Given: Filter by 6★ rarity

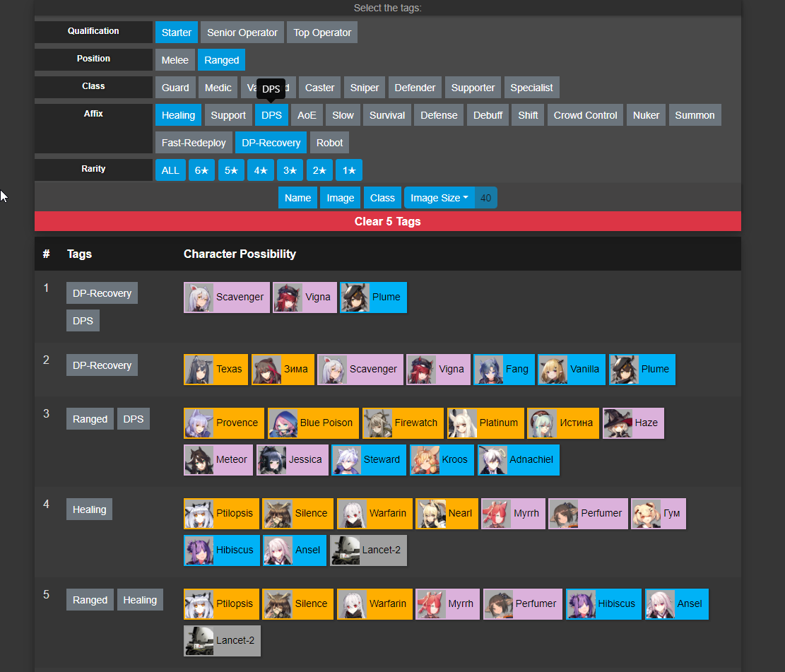Looking at the screenshot, I should (202, 170).
